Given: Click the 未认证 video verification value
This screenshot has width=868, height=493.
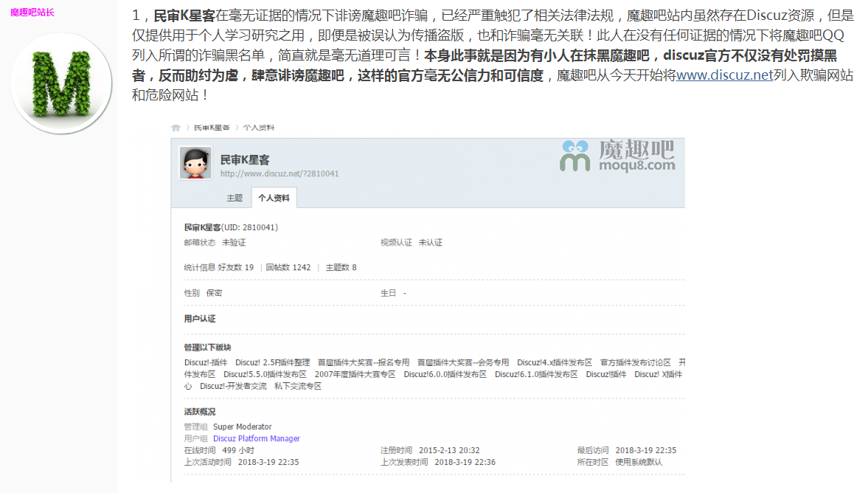Looking at the screenshot, I should [x=431, y=243].
